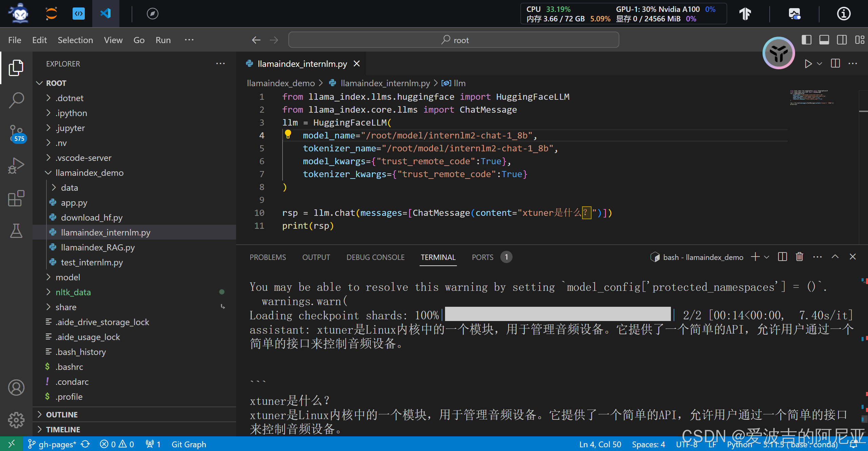Screen dimensions: 868x451
Task: Split the terminal panel
Action: pos(782,257)
